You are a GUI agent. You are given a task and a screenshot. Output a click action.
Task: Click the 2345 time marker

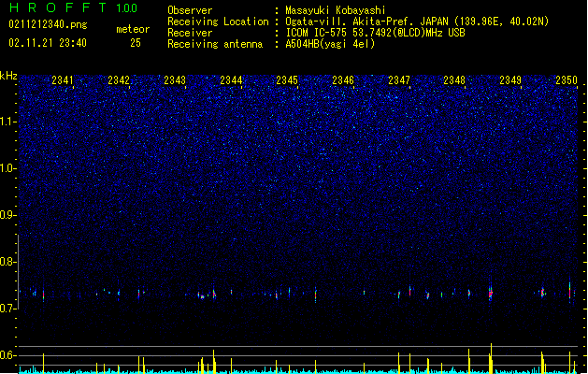(x=287, y=80)
